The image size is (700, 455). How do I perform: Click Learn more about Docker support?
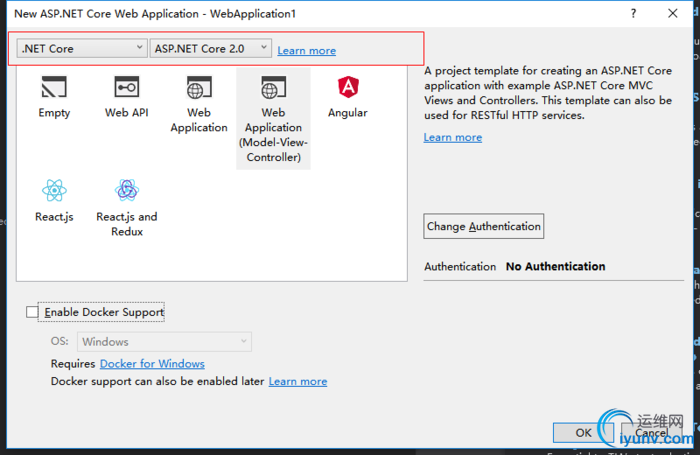[298, 381]
